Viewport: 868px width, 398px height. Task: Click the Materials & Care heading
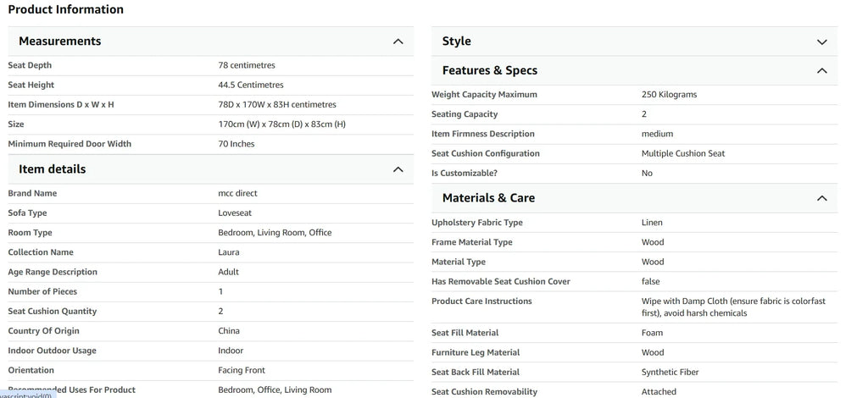click(488, 198)
